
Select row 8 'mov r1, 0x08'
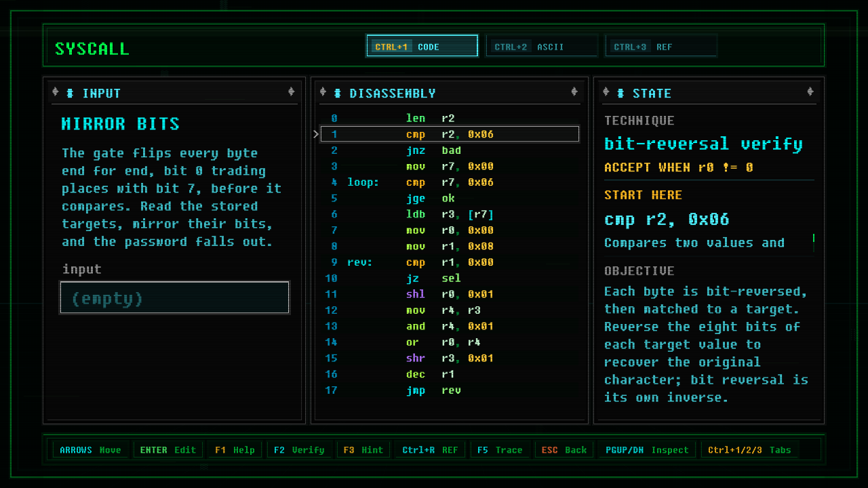(x=450, y=246)
